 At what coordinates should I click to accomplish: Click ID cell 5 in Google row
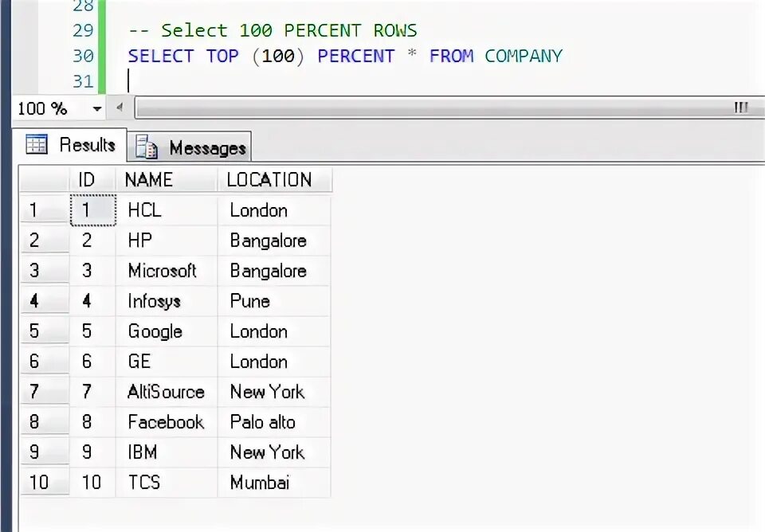pyautogui.click(x=92, y=331)
